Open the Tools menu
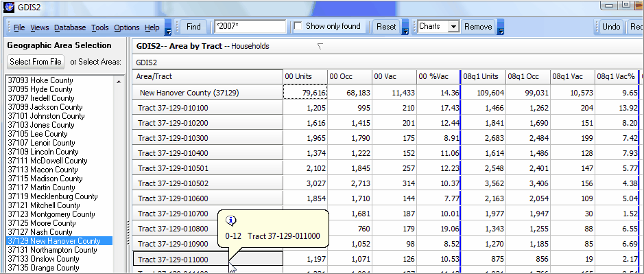The width and height of the screenshot is (644, 274). point(100,27)
